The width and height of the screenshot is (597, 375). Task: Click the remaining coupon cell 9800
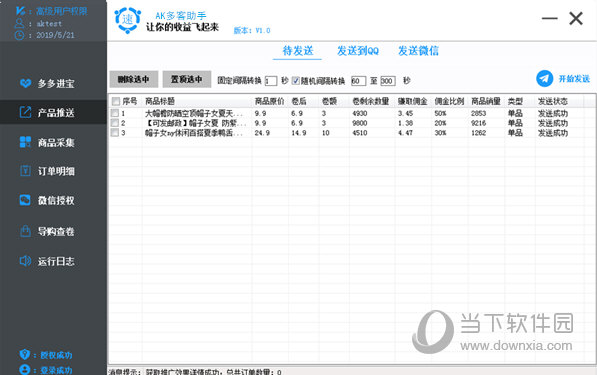pyautogui.click(x=360, y=123)
